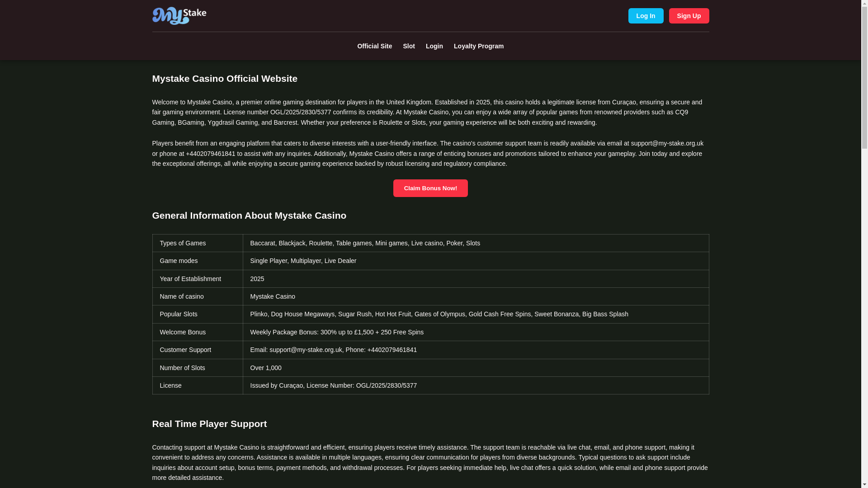
Task: Open the Login menu item
Action: coord(434,46)
